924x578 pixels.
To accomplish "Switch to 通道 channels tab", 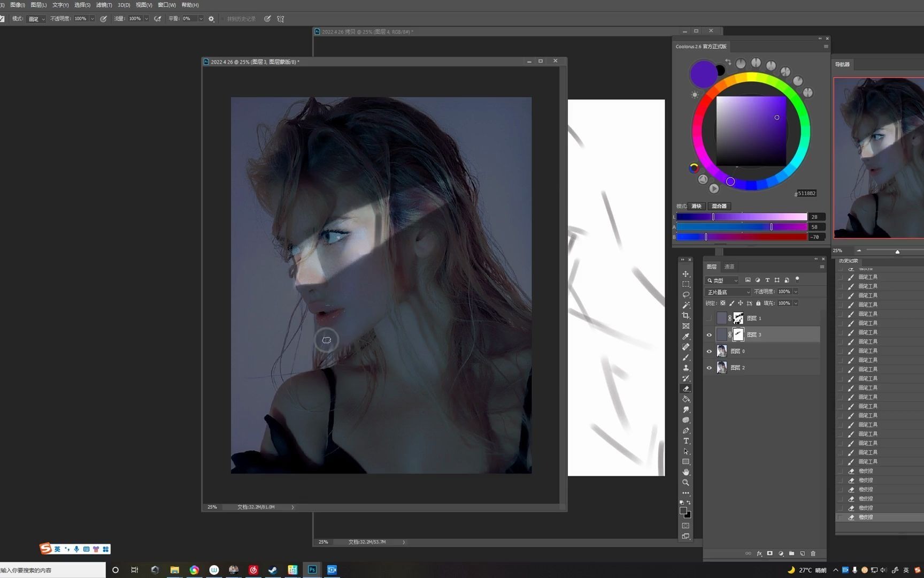I will click(x=729, y=267).
